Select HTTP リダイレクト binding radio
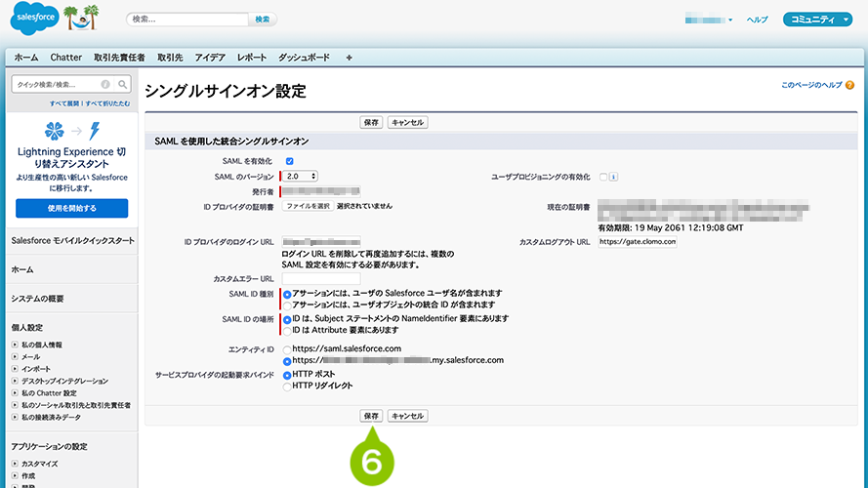The width and height of the screenshot is (868, 488). pos(287,386)
